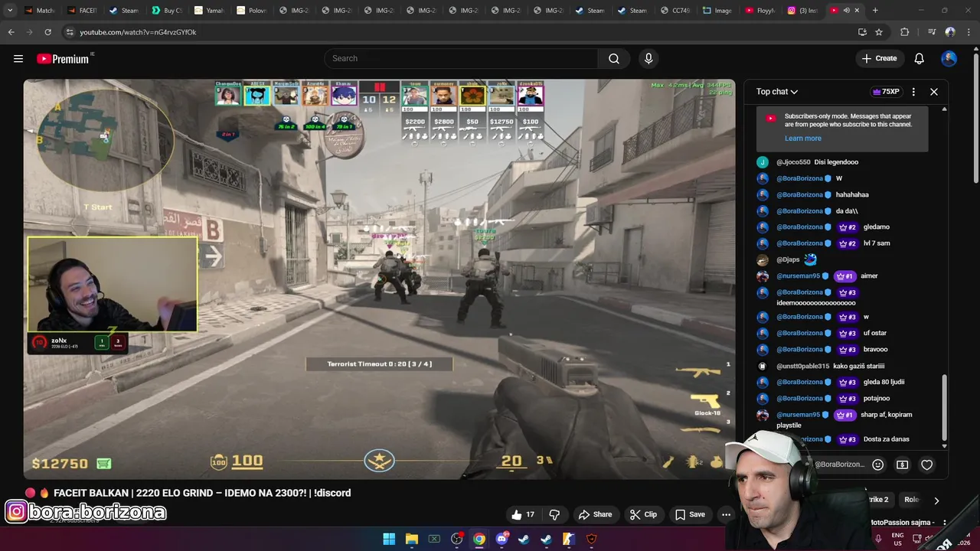Open Super Chat dollar icon

pos(903,465)
